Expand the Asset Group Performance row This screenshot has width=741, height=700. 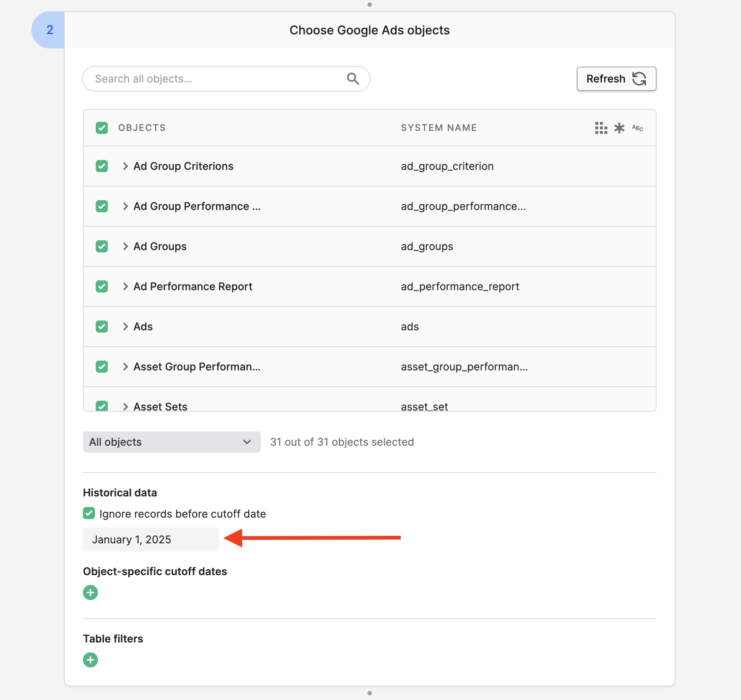[125, 367]
